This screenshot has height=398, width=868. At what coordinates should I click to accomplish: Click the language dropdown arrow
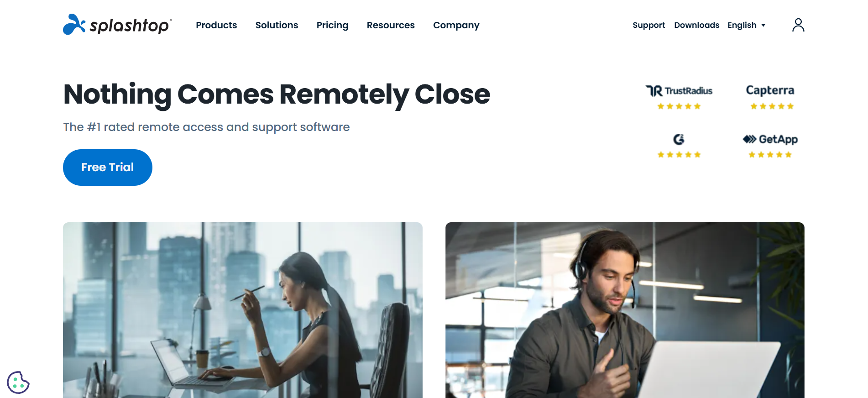coord(763,26)
